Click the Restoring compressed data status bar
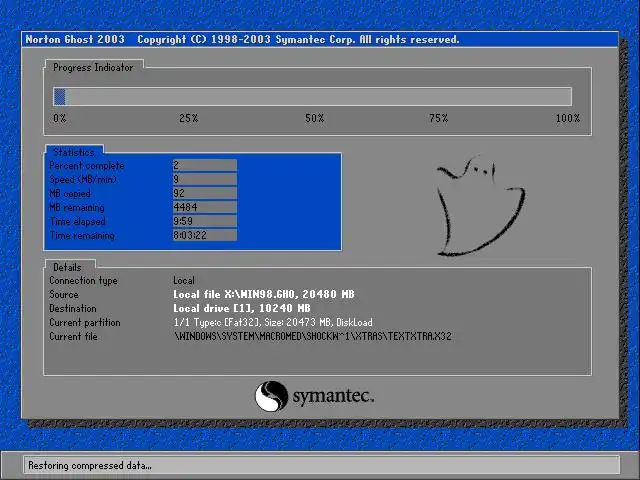 (x=321, y=465)
